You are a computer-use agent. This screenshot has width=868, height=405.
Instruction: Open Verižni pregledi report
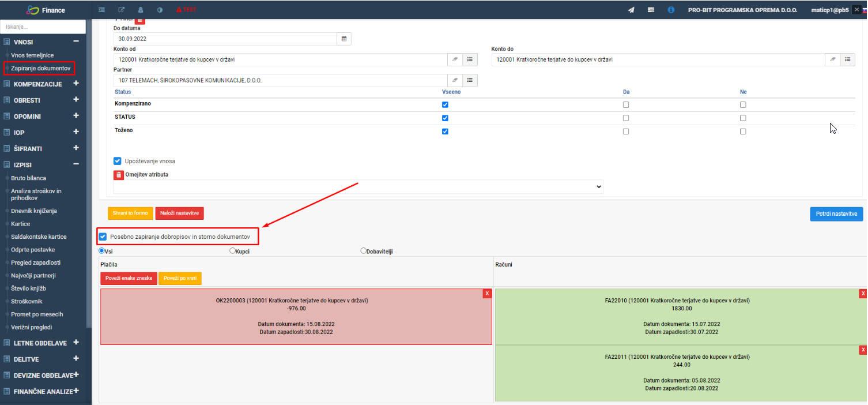(x=31, y=327)
